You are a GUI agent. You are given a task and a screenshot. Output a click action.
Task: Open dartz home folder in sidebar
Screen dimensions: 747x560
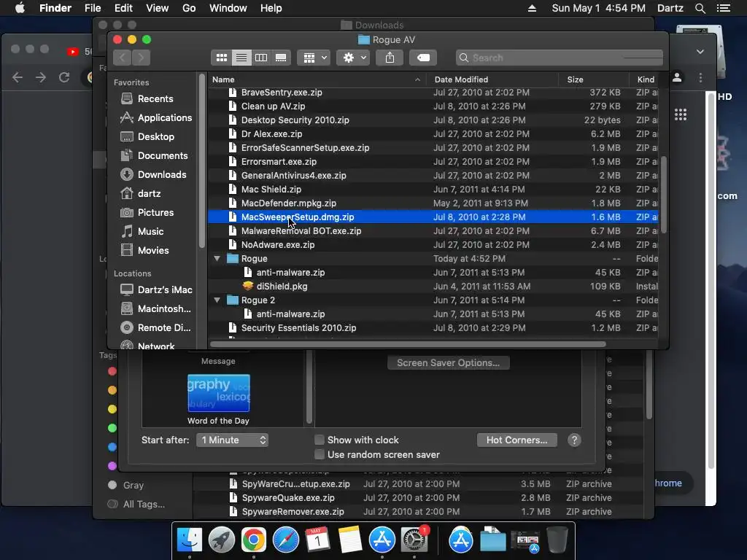click(141, 194)
